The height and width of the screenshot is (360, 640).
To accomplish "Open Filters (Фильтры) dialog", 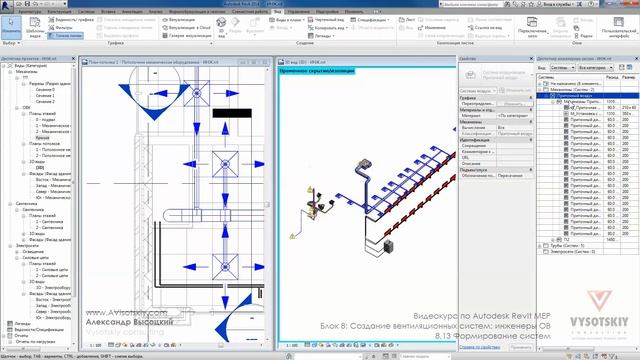I will [x=60, y=28].
